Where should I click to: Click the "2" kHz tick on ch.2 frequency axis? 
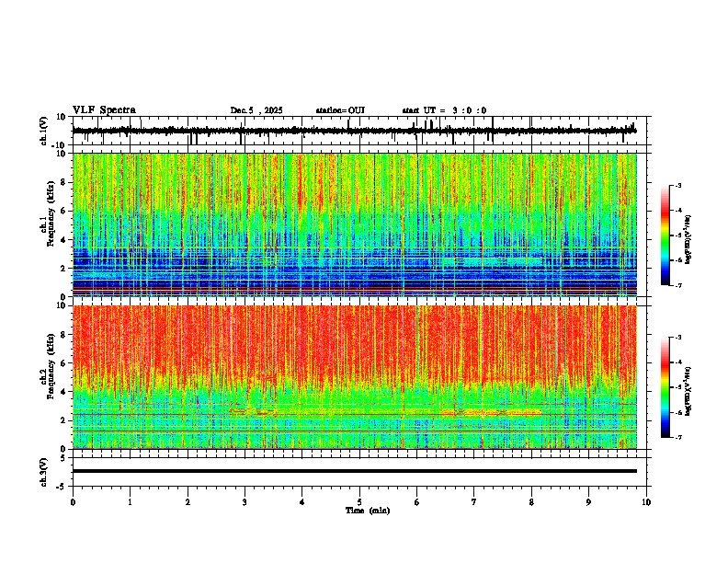pyautogui.click(x=64, y=420)
